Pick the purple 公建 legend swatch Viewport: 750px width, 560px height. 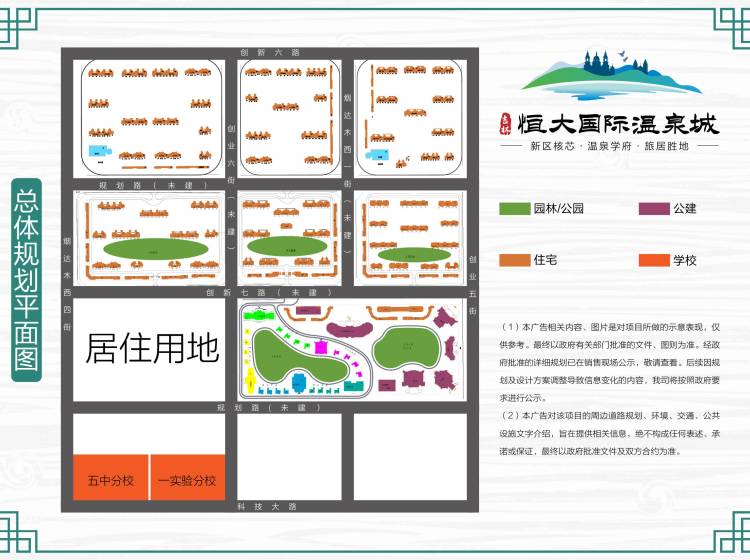click(654, 209)
